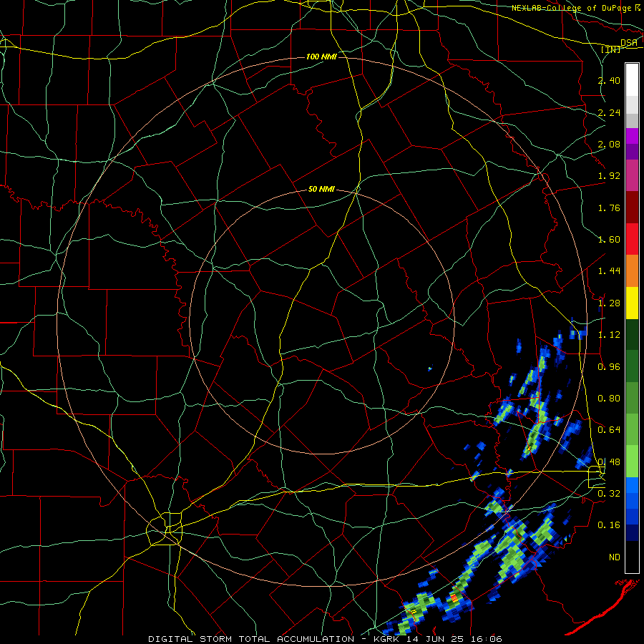Viewport: 644px width, 644px height.
Task: Click the '0.96' legend value
Action: coord(609,367)
